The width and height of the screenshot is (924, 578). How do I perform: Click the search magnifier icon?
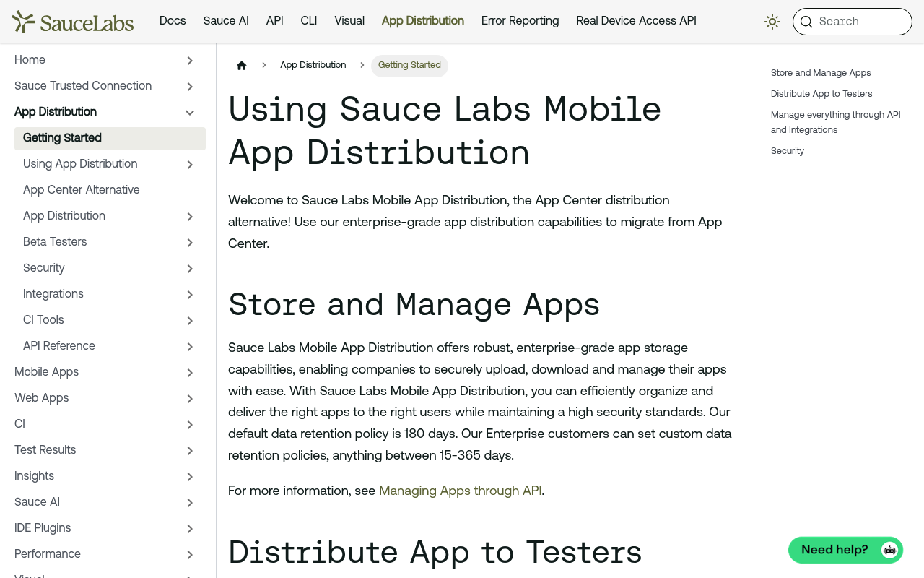point(806,22)
